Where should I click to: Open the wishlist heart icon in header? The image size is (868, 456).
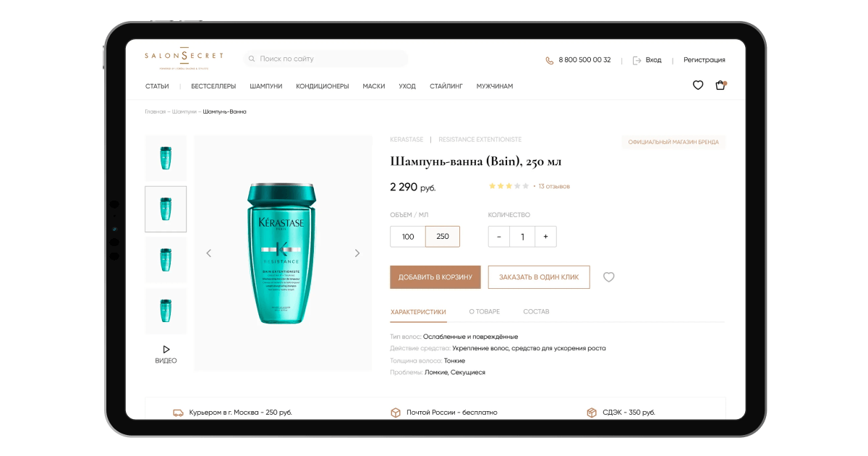click(698, 85)
